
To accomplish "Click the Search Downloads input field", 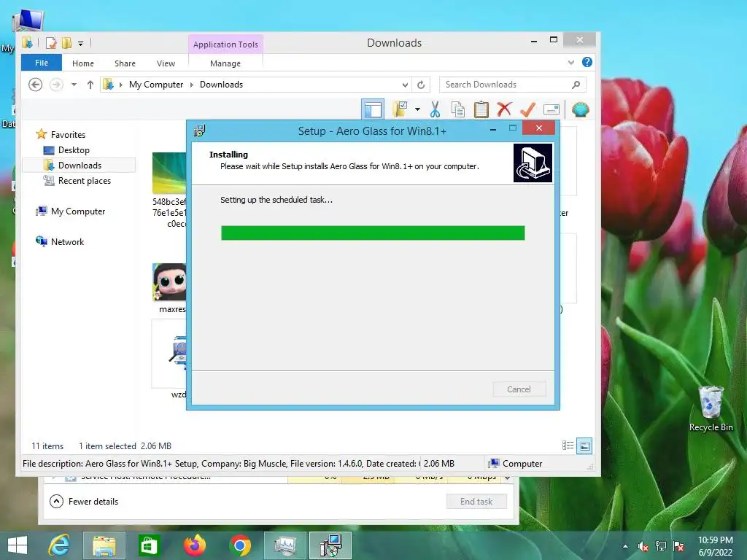I will (505, 85).
